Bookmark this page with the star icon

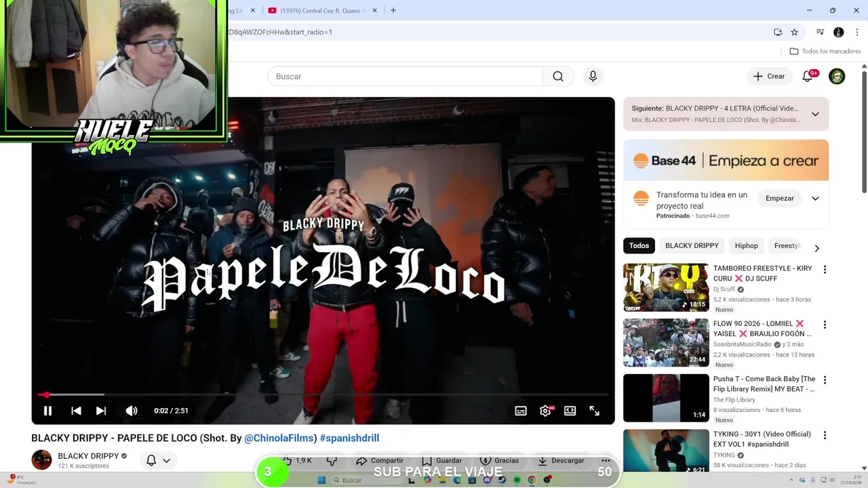point(794,32)
